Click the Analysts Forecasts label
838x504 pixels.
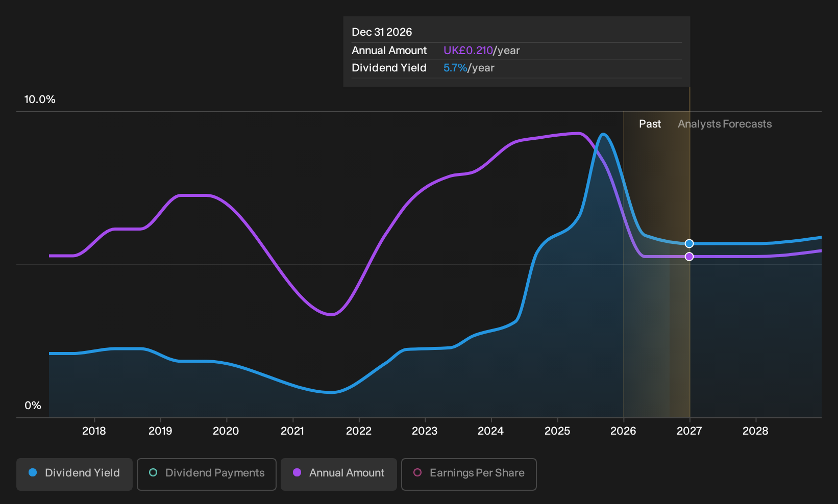click(725, 124)
